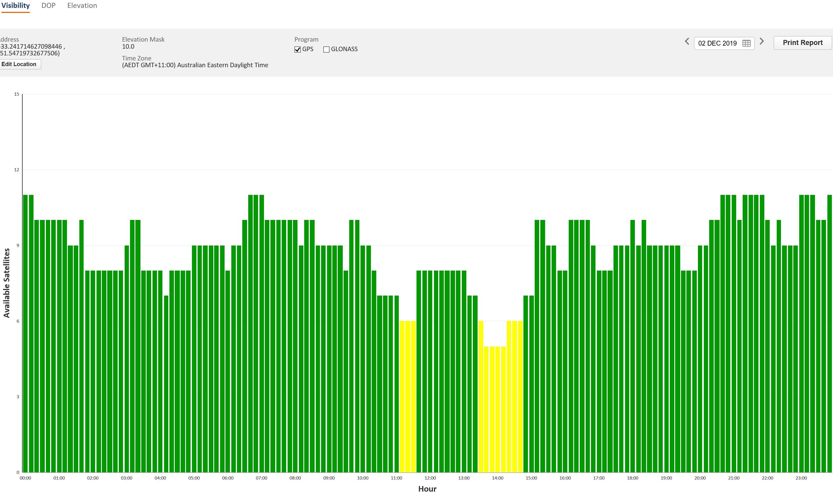
Task: Click the 02 DEC 2019 date field
Action: [717, 44]
